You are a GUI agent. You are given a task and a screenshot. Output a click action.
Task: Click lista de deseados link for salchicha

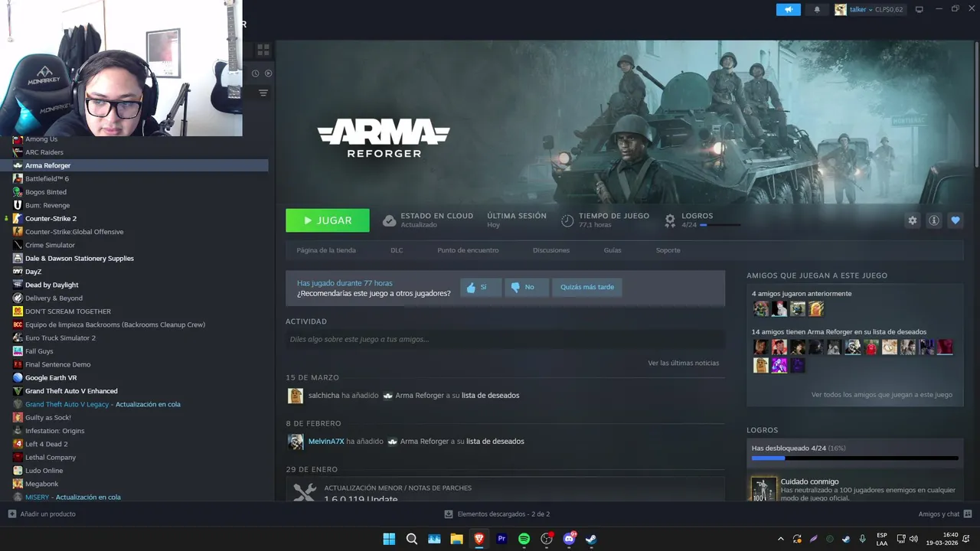point(490,396)
